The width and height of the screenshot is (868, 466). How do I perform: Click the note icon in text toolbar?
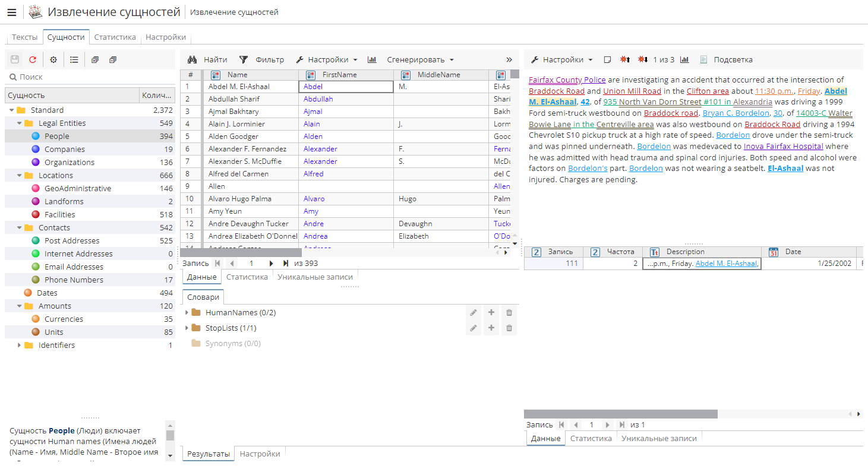[x=607, y=60]
